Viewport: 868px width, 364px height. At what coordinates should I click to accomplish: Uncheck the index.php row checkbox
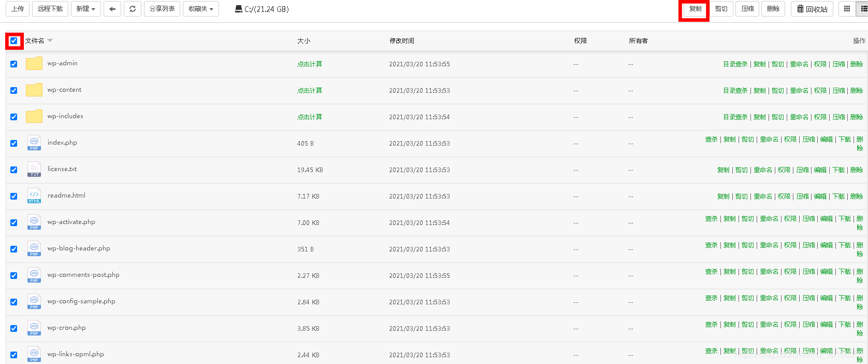click(14, 143)
